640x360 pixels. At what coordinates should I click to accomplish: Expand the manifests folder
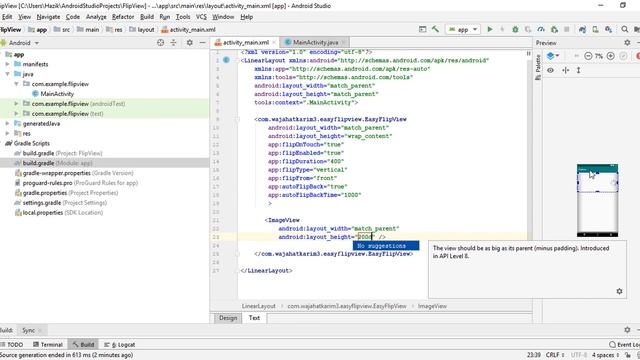(7, 64)
